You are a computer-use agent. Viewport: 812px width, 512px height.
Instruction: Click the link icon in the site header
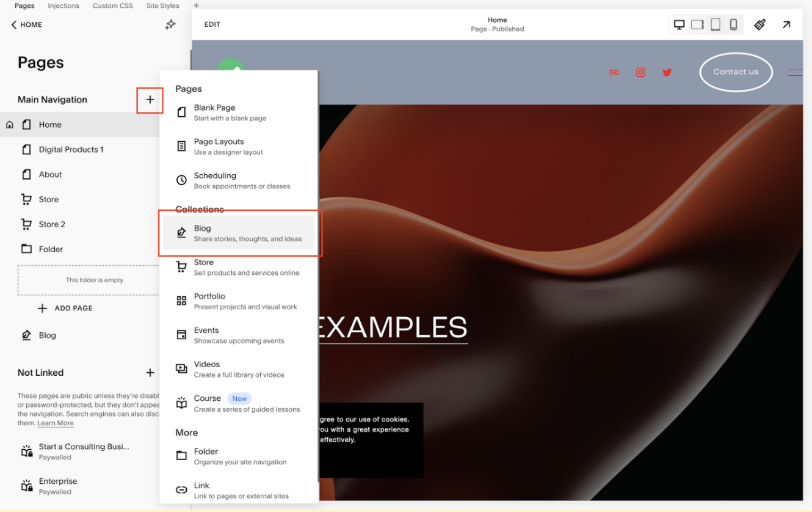click(x=614, y=72)
